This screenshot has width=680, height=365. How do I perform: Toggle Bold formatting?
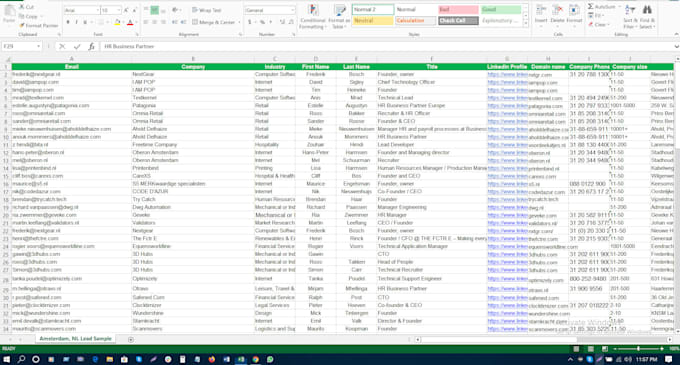click(68, 22)
